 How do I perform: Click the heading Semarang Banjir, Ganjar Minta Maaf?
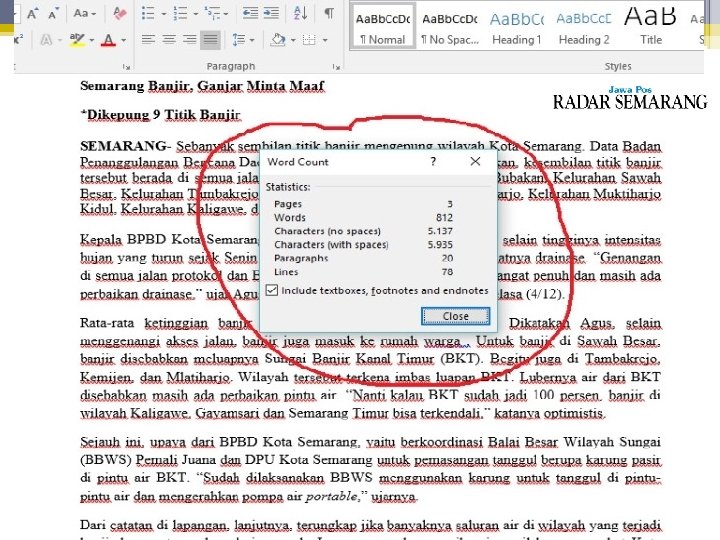coord(202,86)
